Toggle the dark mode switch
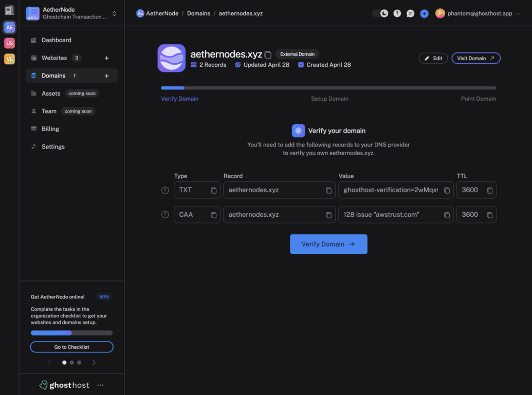Viewport: 532px width, 395px height. (380, 13)
